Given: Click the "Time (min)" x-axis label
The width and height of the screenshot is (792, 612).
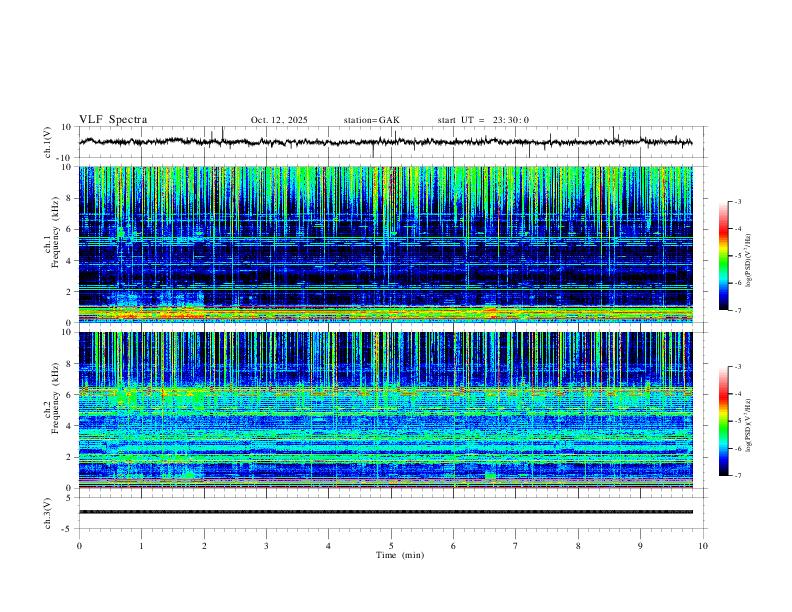Looking at the screenshot, I should [x=400, y=555].
